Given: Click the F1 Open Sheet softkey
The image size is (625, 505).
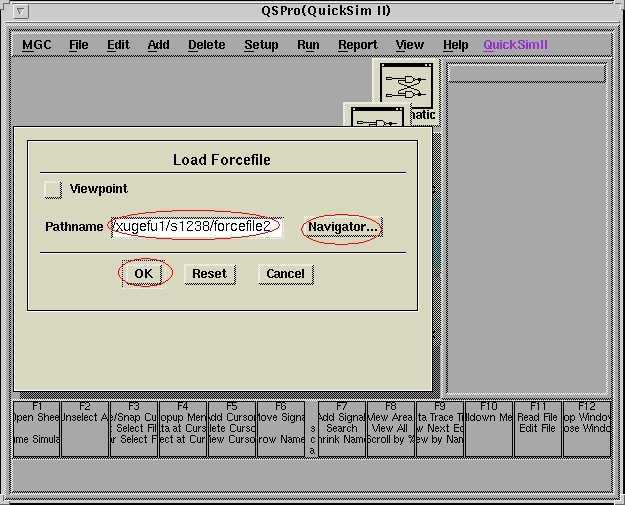Looking at the screenshot, I should pyautogui.click(x=37, y=428).
